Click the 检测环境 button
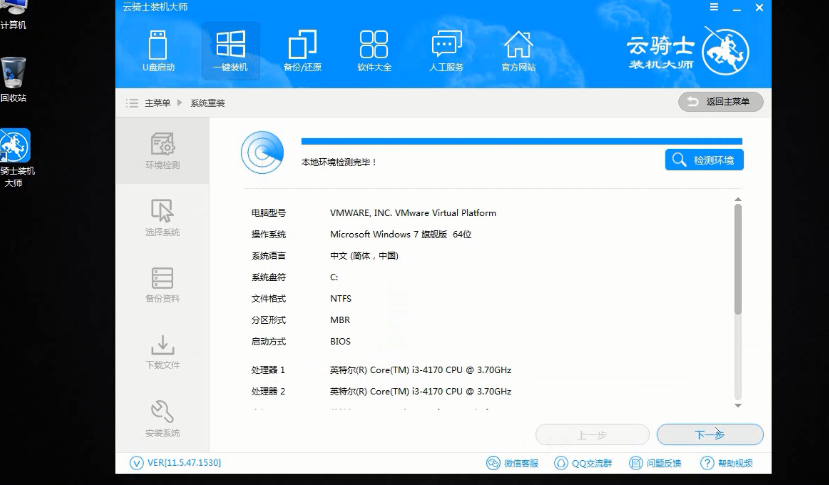Screen dimensions: 829x485 [704, 160]
